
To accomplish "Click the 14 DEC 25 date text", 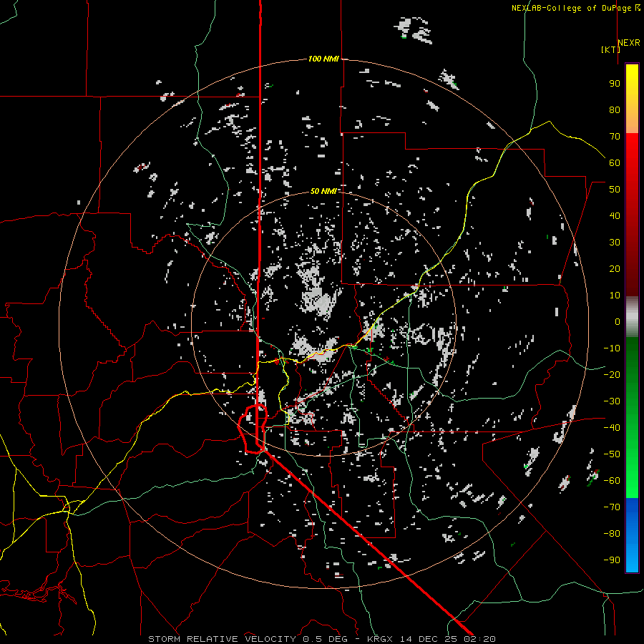I will pos(429,639).
